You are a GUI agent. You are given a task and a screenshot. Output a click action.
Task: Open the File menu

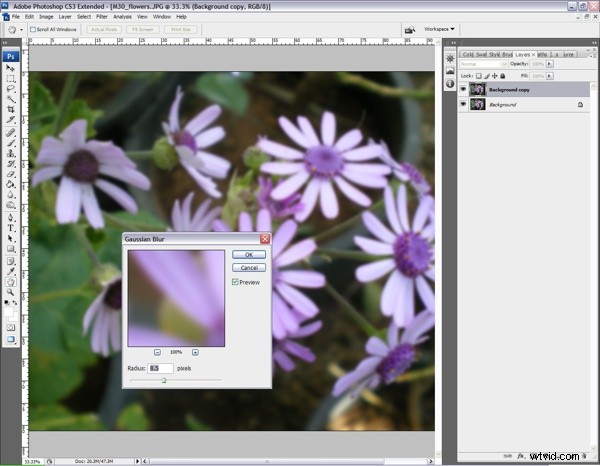pos(16,17)
